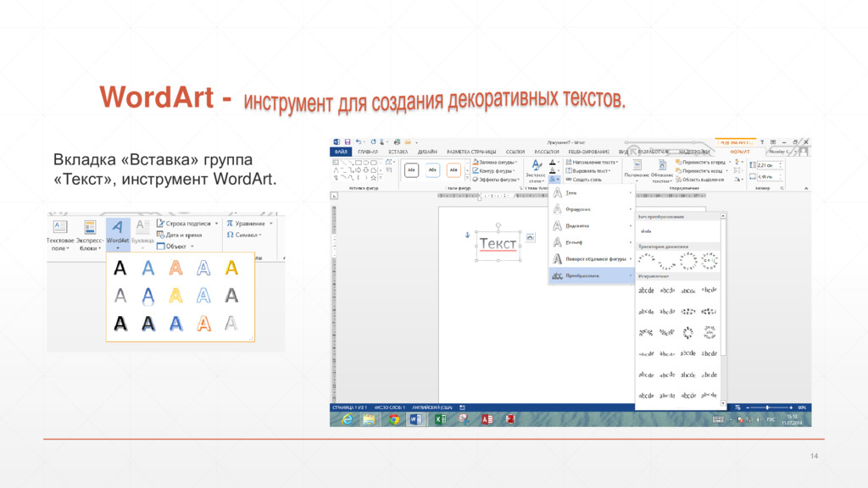Open the Тень shadow submenu
The width and height of the screenshot is (868, 488).
tap(592, 192)
